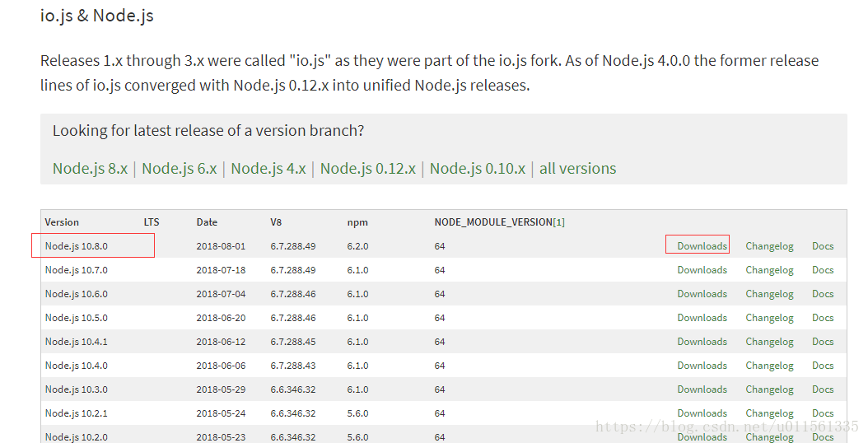
Task: Click Downloads for Node.js 10.2.1
Action: (702, 413)
